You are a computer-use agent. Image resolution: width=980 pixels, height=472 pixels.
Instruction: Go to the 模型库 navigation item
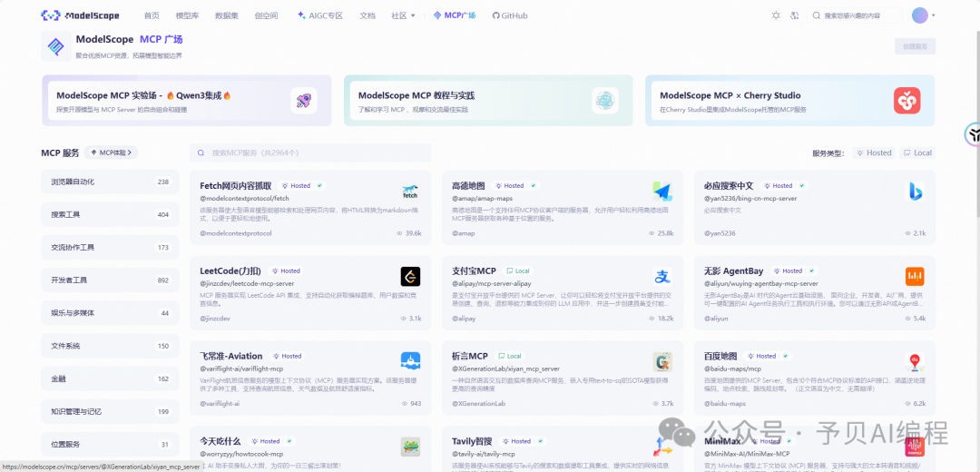pos(188,15)
